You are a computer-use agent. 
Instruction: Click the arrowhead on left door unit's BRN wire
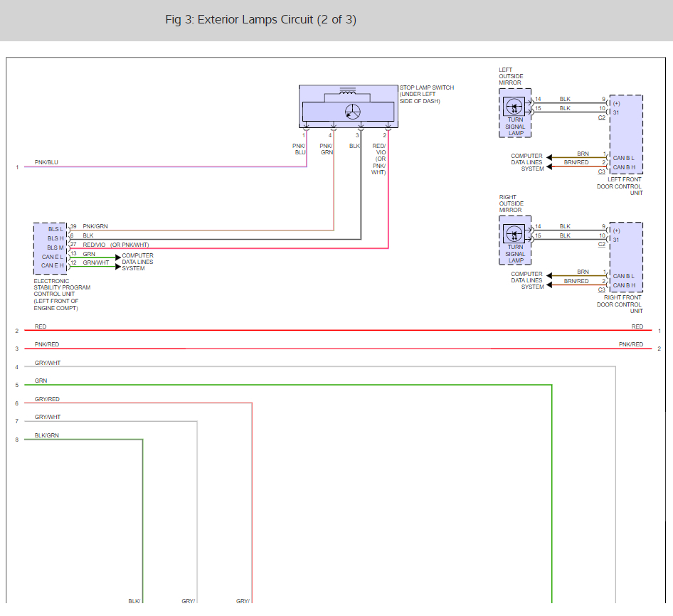[549, 157]
